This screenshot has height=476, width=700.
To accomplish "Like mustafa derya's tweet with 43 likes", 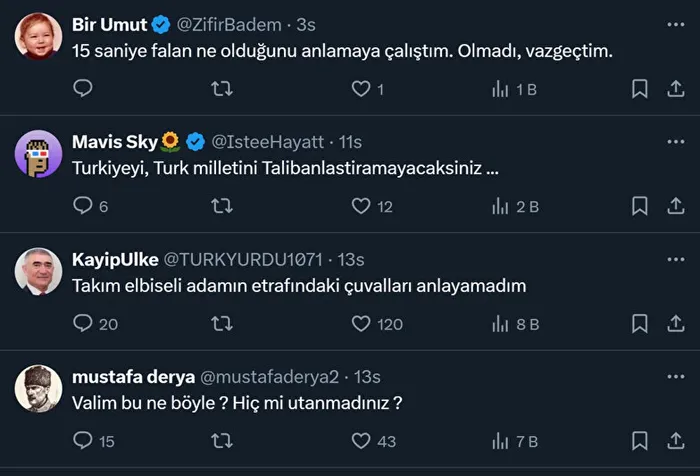I will pos(362,441).
